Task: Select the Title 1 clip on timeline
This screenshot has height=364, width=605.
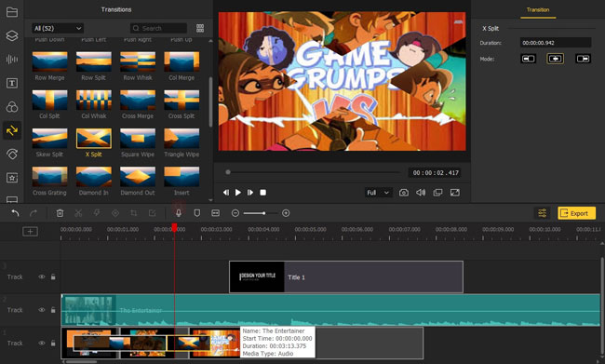Action: pyautogui.click(x=346, y=276)
